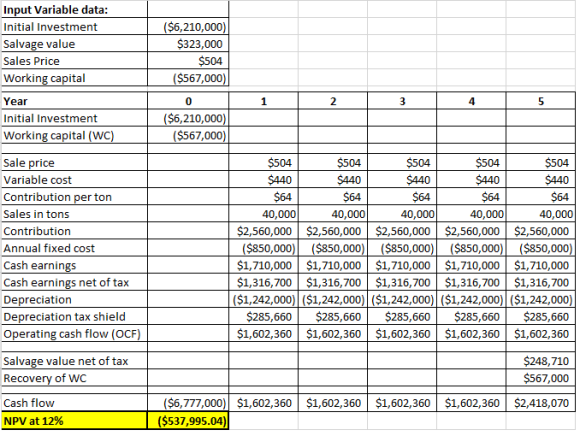This screenshot has width=580, height=436.
Task: Click Year 4 Sales in tons 40,000
Action: click(471, 214)
